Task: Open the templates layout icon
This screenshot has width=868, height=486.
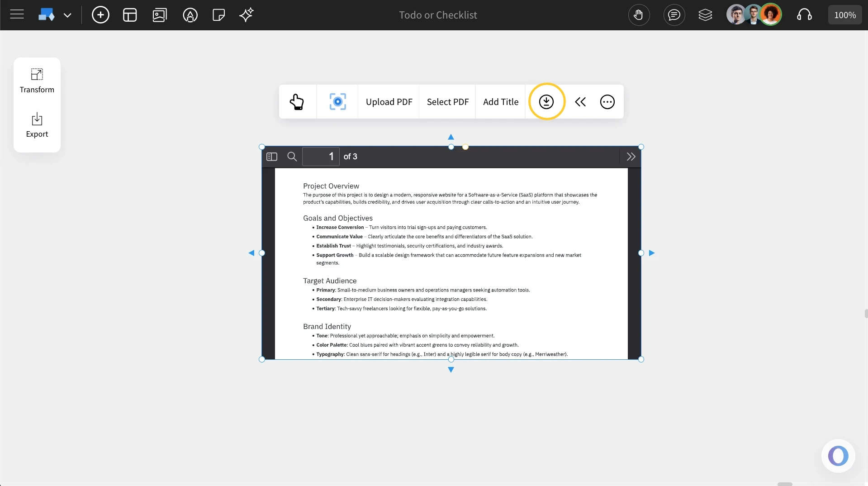Action: tap(130, 15)
